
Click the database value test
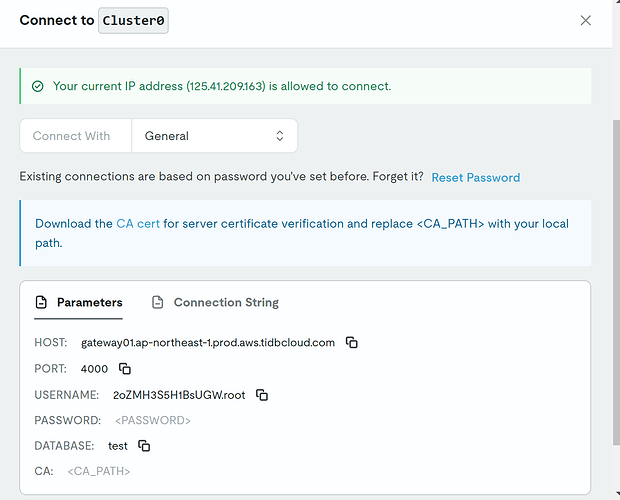[118, 446]
